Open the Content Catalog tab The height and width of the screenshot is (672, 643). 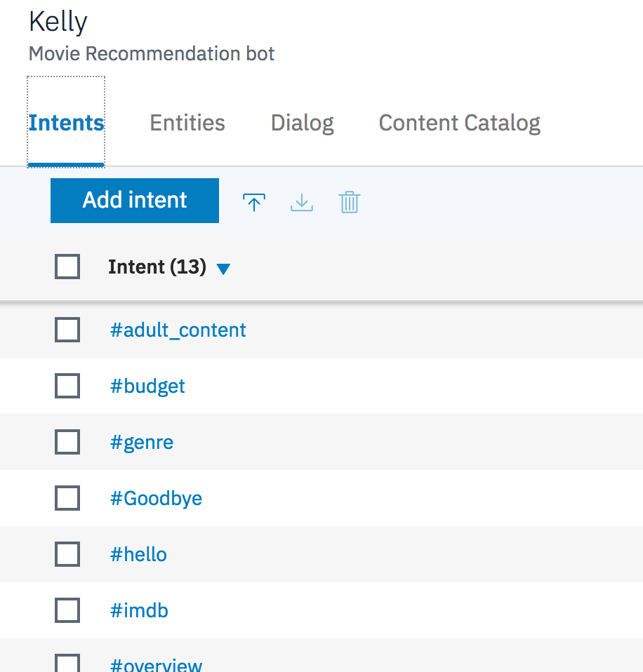pyautogui.click(x=459, y=123)
